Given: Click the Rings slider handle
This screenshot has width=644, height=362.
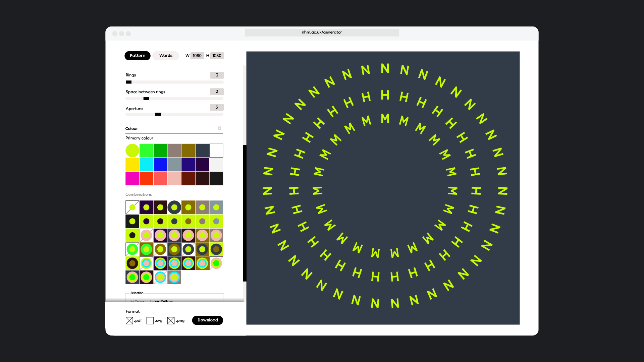Looking at the screenshot, I should tap(129, 82).
